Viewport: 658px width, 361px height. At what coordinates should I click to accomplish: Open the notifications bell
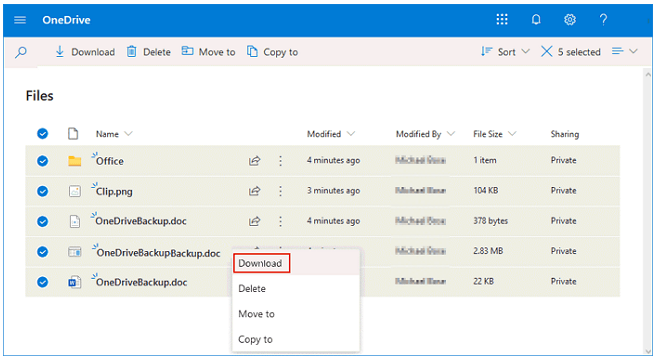click(536, 20)
